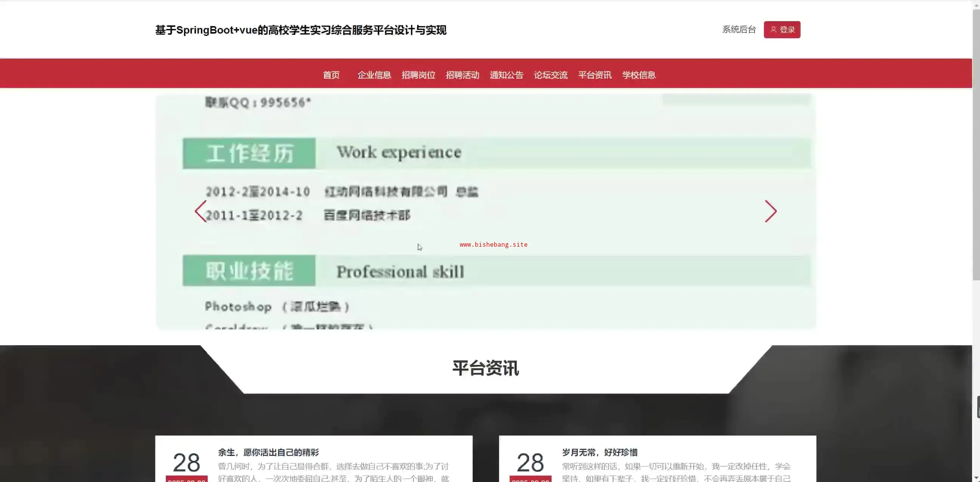Click the user icon in login button
980x482 pixels.
pyautogui.click(x=773, y=30)
